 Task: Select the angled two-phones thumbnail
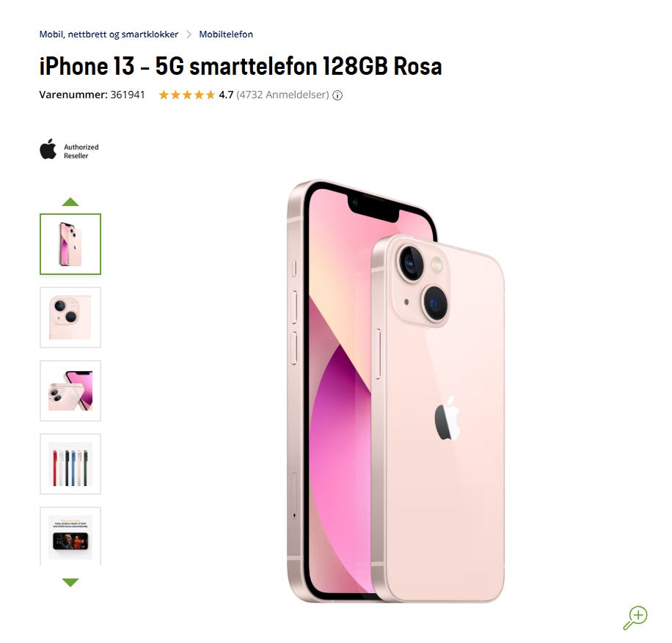point(70,391)
